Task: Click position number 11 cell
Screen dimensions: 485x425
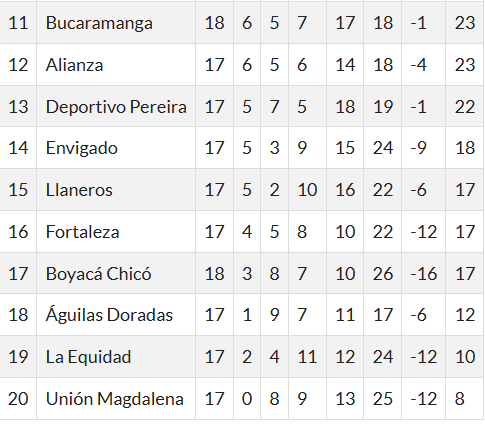Action: pos(18,23)
